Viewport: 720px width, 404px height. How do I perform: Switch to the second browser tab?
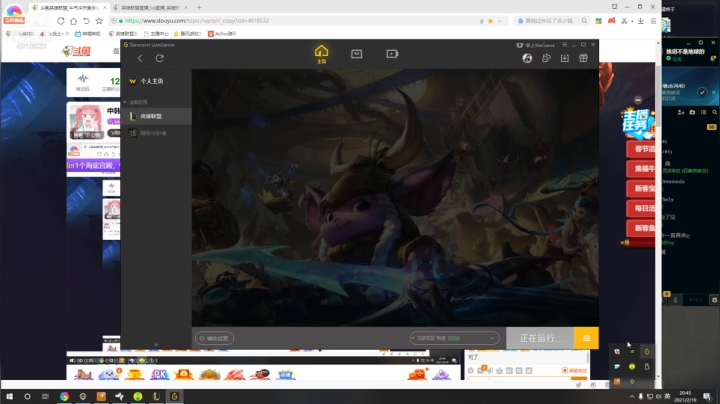click(151, 8)
